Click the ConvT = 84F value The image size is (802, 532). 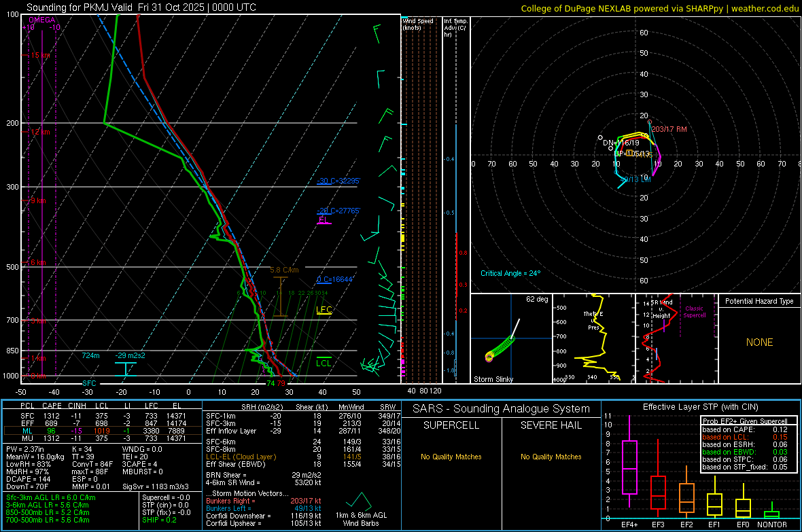coord(92,464)
